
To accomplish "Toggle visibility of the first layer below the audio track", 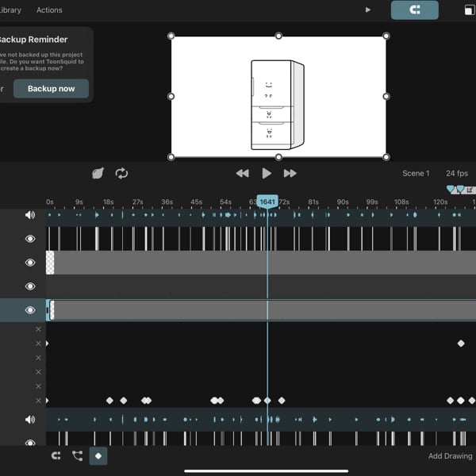I will click(x=30, y=239).
